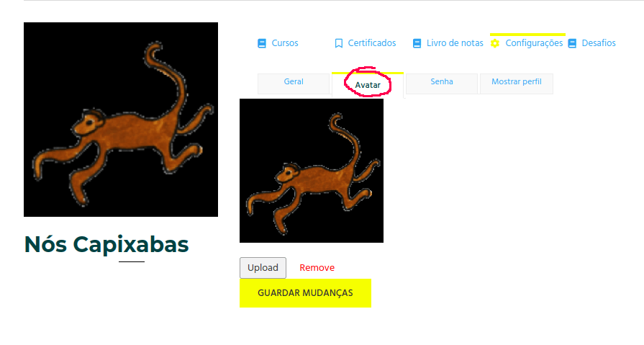Click the avatar preview image above Upload
644x345 pixels.
tap(312, 171)
